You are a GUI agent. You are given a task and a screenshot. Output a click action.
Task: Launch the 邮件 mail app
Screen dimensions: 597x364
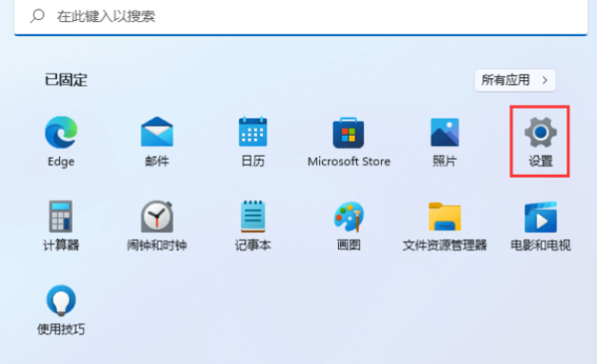(157, 132)
